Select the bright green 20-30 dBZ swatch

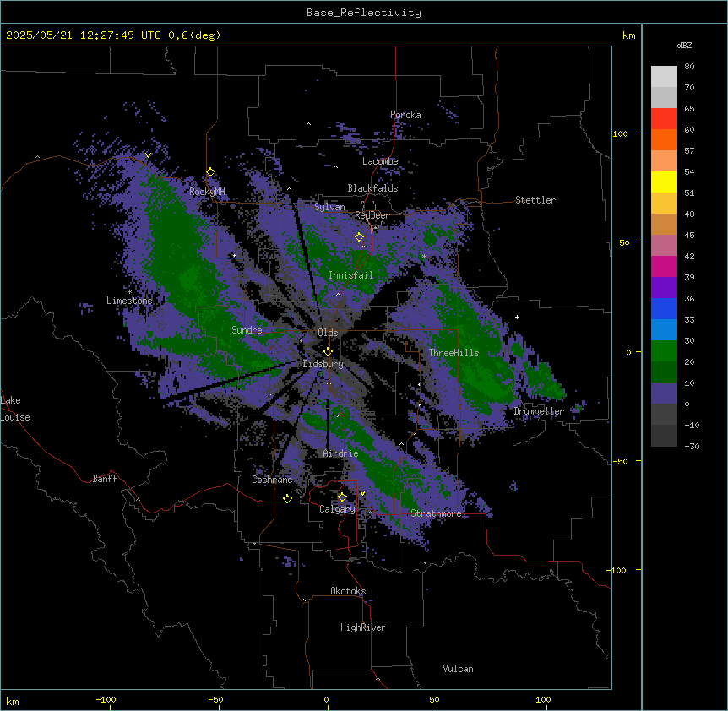tap(664, 351)
